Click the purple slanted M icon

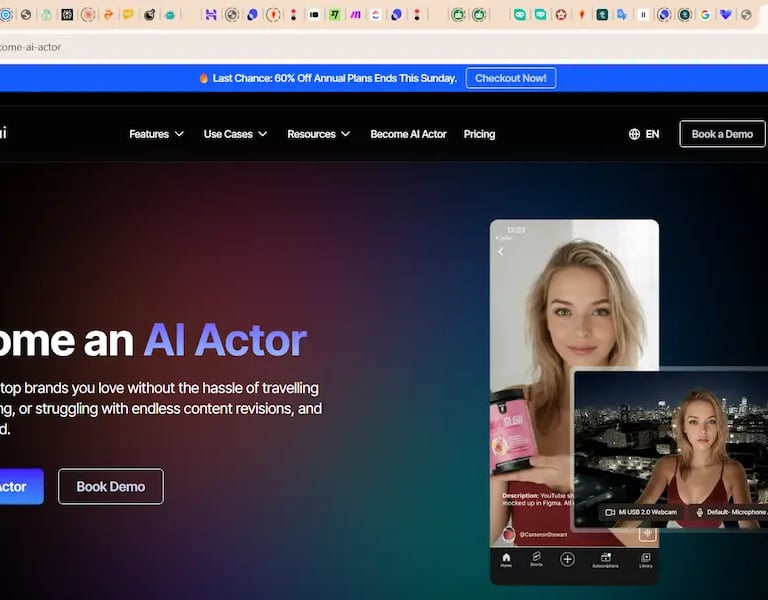point(356,15)
